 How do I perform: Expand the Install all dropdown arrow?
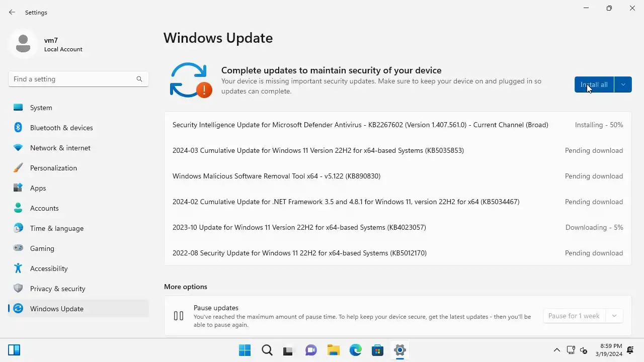[x=623, y=84]
